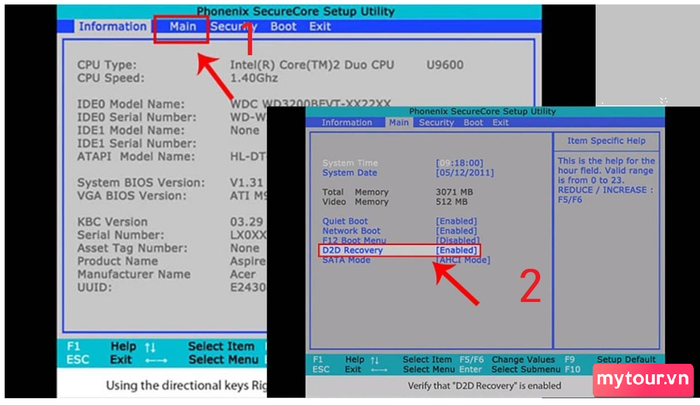This screenshot has width=700, height=405.
Task: Select the highlighted hour field of System Time
Action: pyautogui.click(x=444, y=163)
